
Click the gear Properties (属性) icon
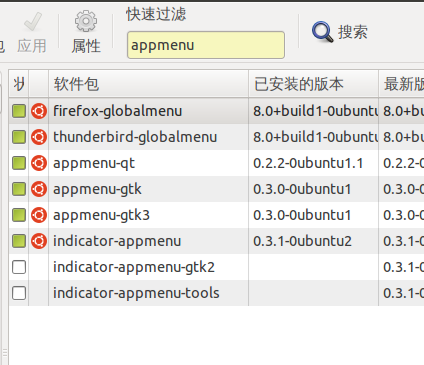86,21
